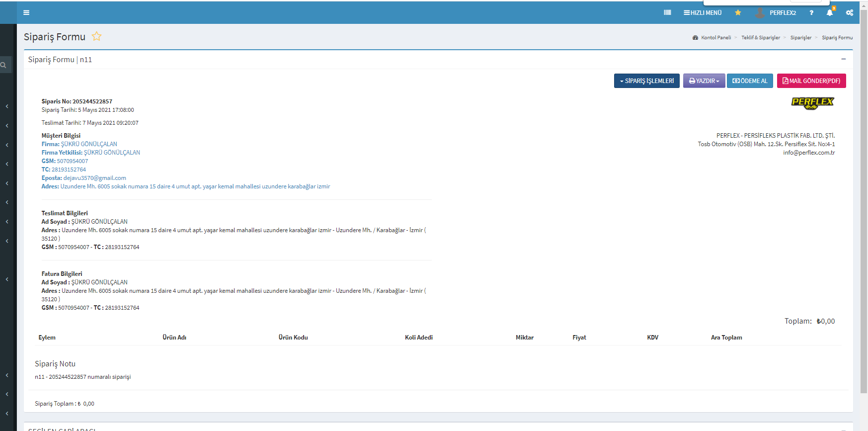
Task: Collapse the Sipariş Formu panel
Action: (843, 59)
